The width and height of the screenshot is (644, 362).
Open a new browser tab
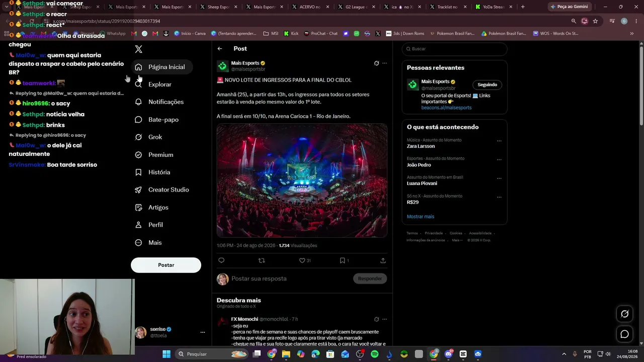(x=523, y=7)
